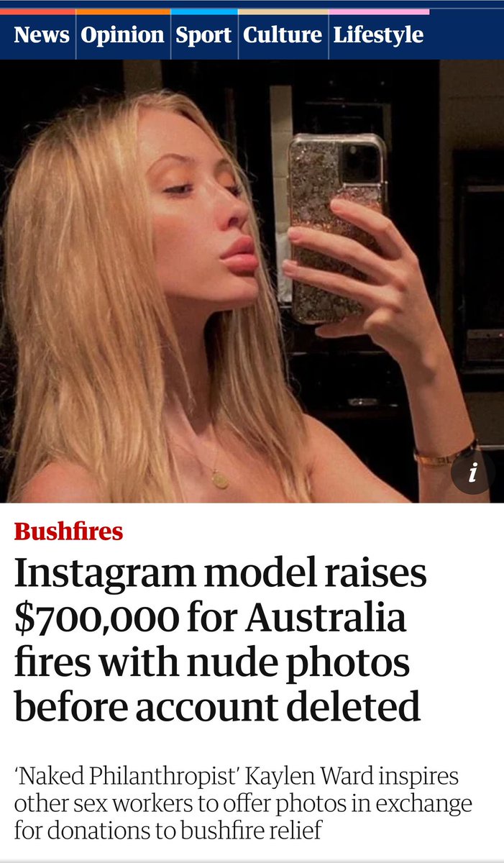Screen dimensions: 504x863
Task: Click 'before account deleted' headline line
Action: tap(217, 707)
